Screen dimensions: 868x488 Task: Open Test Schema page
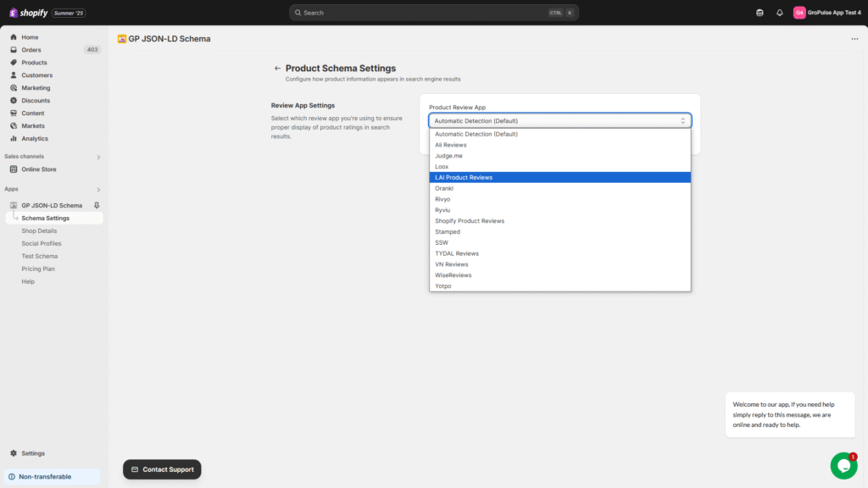(x=39, y=256)
